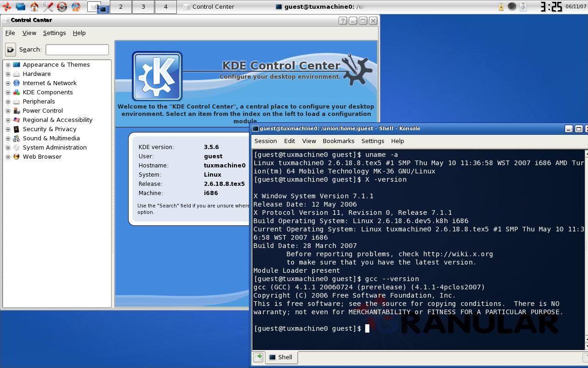
Task: Launch Firefox web browser from the panel
Action: click(x=76, y=6)
